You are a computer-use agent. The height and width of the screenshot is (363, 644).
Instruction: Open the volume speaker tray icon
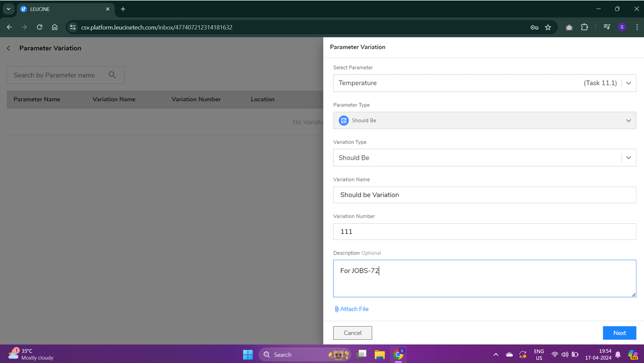pyautogui.click(x=565, y=354)
